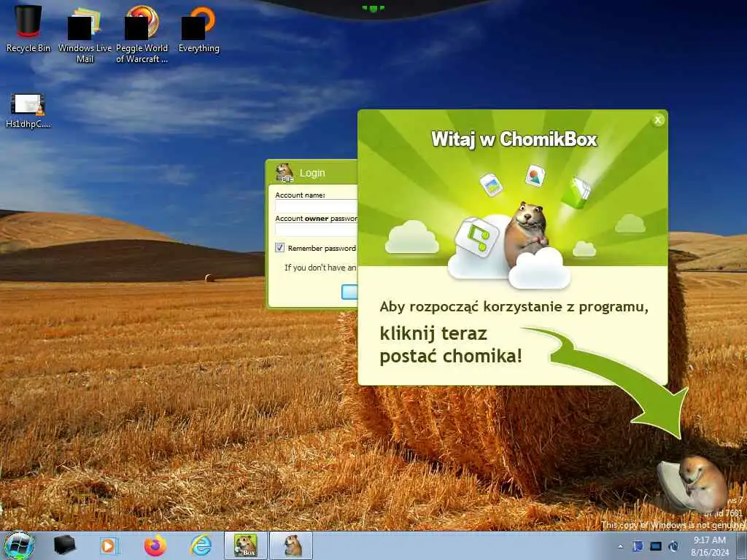Open Windows Live Mail desktop shortcut

click(x=85, y=34)
